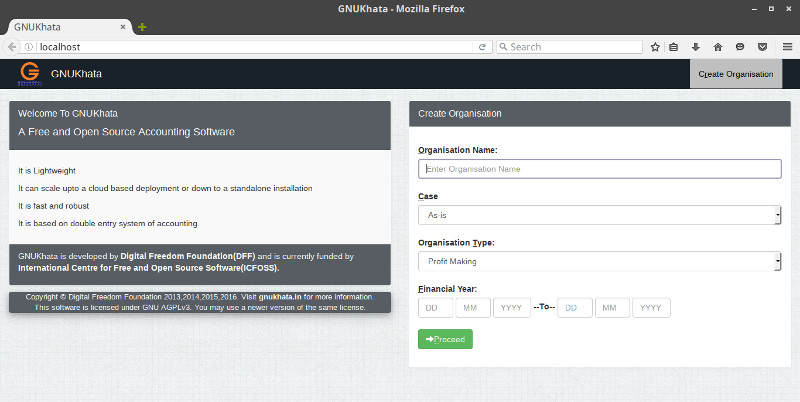The image size is (800, 402).
Task: Click 'Digital Freedom Foundation(DFF)' text
Action: [x=188, y=256]
